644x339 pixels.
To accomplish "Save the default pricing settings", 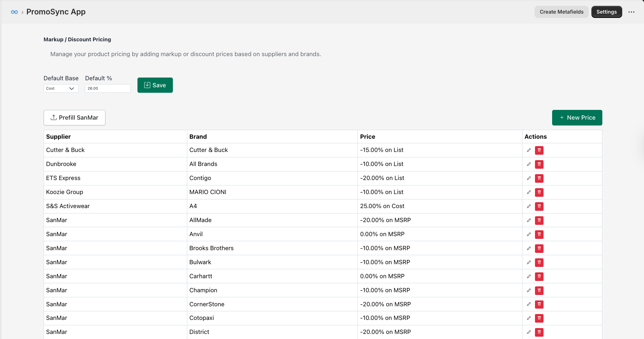I will click(155, 85).
